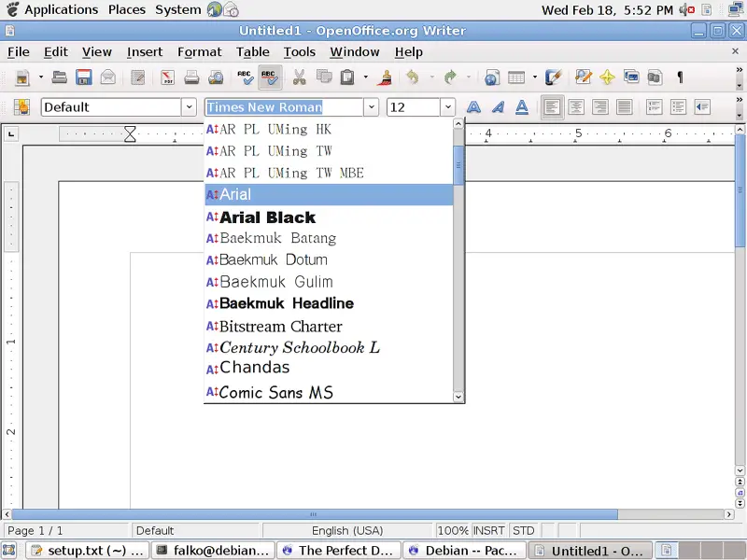Export directly as PDF icon
Screen dimensions: 747x560
coord(167,77)
